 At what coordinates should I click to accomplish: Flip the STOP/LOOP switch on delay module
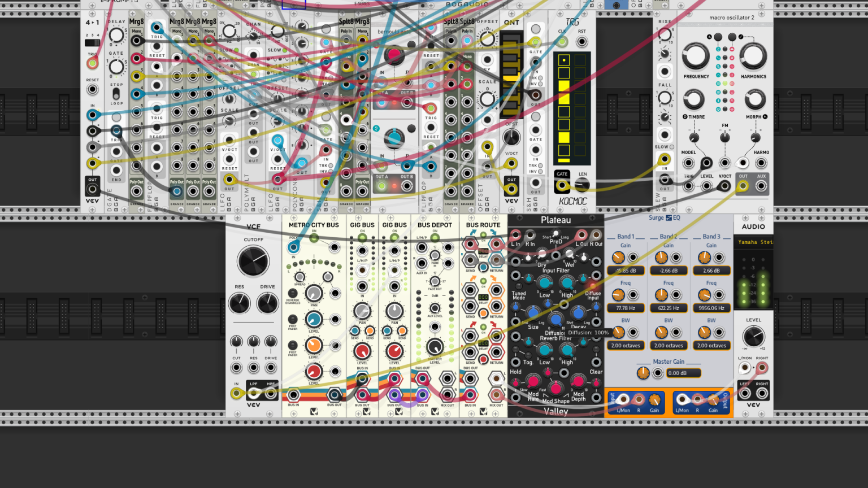point(116,94)
